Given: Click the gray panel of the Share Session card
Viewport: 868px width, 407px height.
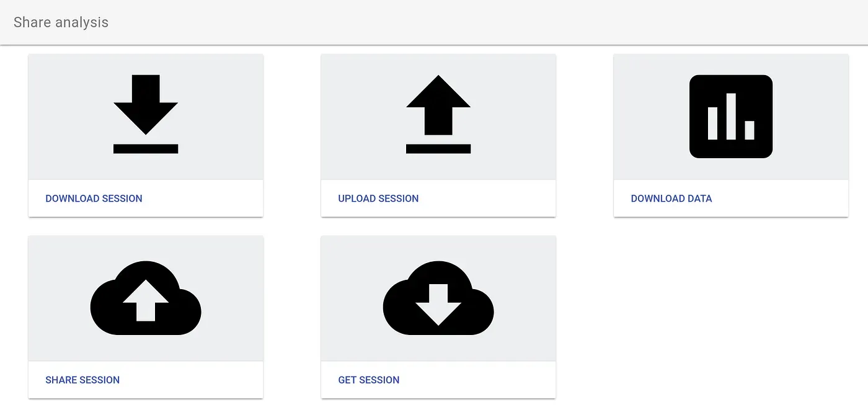Looking at the screenshot, I should 146,298.
